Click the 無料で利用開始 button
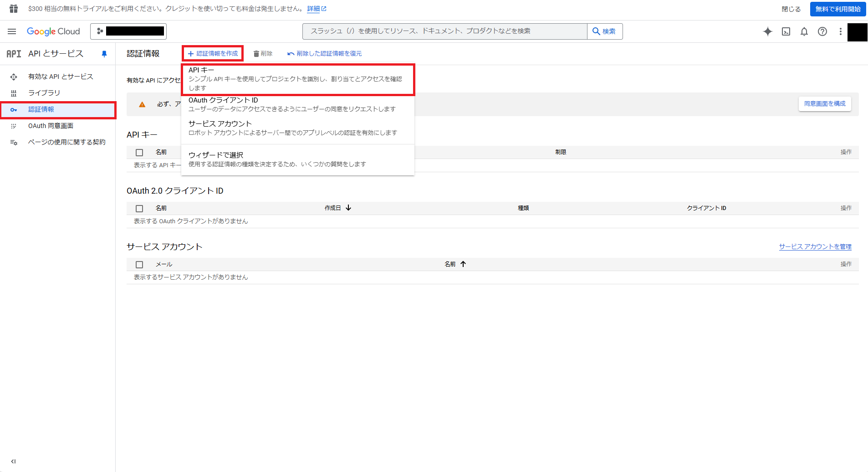This screenshot has width=868, height=472. (x=838, y=9)
